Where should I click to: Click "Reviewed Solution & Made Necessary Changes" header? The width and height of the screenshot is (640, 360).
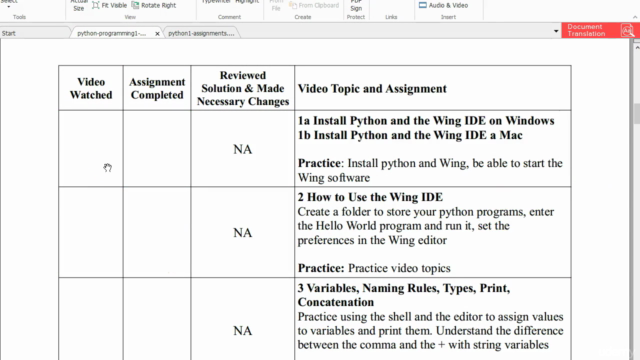click(x=243, y=88)
